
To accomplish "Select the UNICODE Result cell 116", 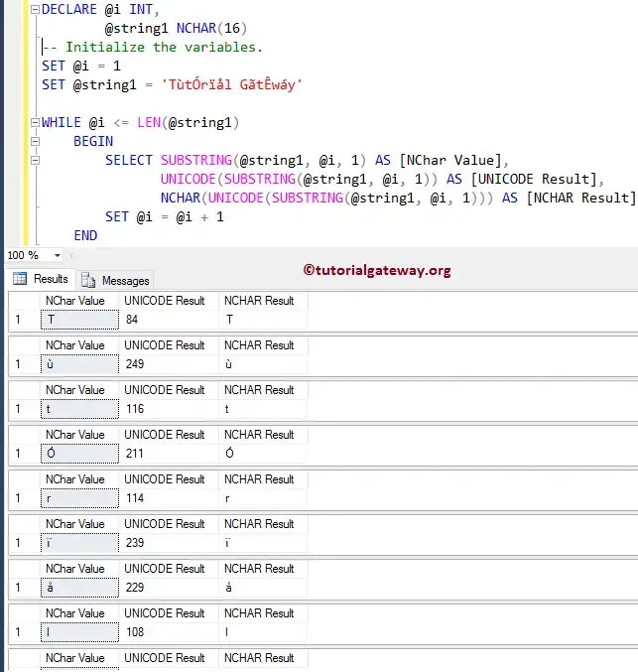I will coord(169,409).
